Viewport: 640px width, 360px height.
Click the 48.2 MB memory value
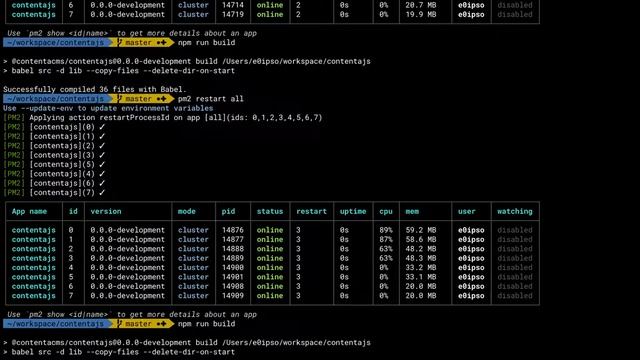[421, 249]
